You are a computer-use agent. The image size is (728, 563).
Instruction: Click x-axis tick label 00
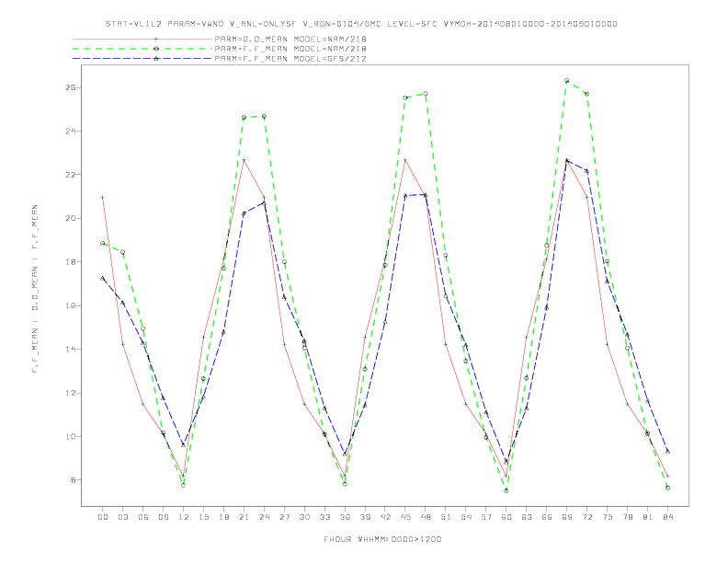coord(103,517)
